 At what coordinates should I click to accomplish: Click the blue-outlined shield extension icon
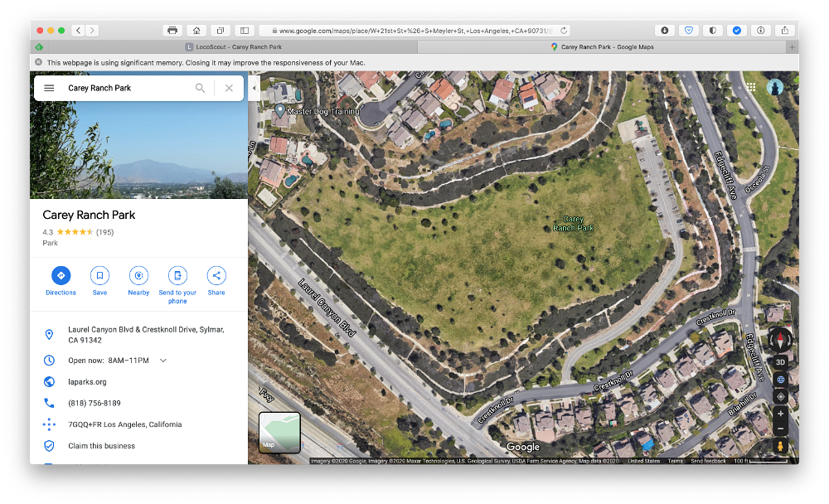coord(689,31)
